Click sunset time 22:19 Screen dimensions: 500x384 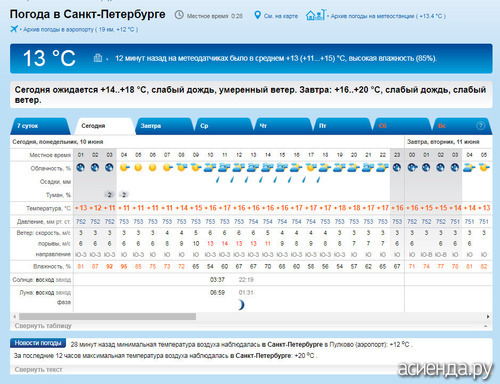(246, 279)
